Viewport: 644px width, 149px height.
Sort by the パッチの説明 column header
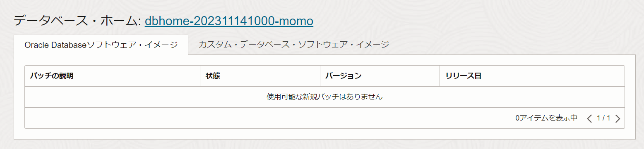coord(52,76)
